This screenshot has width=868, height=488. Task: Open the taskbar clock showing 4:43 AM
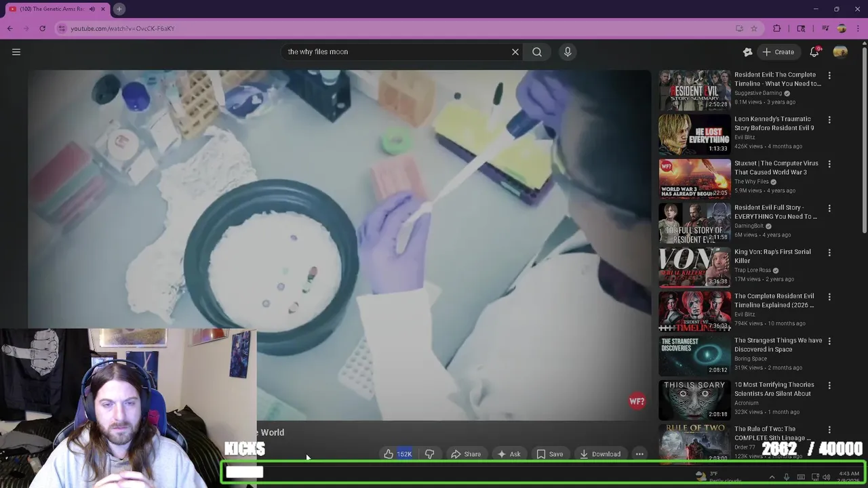click(849, 477)
